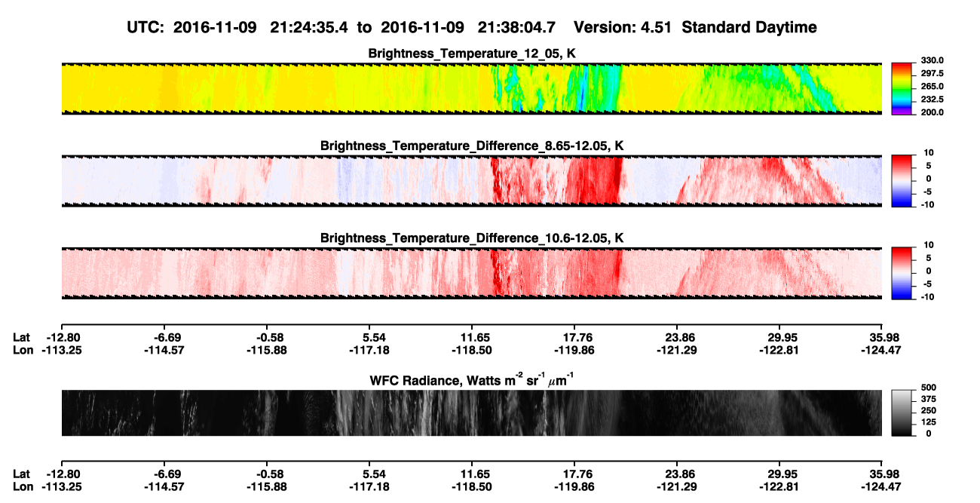Click latitude '11.65' on axis below WFC Radiance

coord(472,474)
